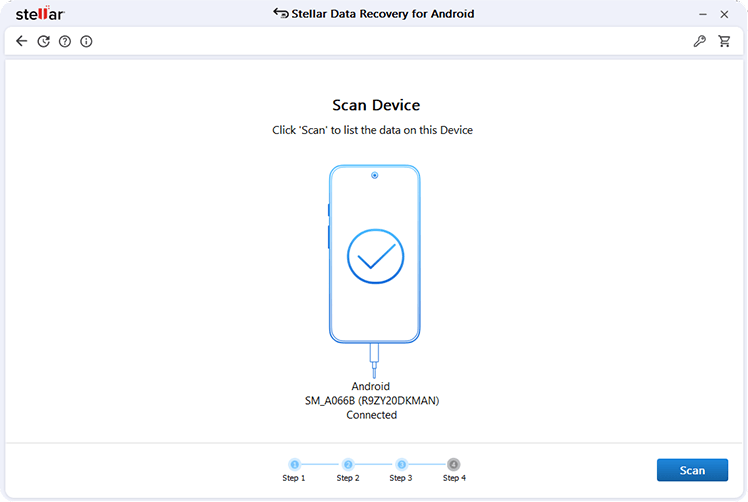The width and height of the screenshot is (748, 502).
Task: Click the 'Click 'Scan' to list the data' instruction
Action: point(372,130)
